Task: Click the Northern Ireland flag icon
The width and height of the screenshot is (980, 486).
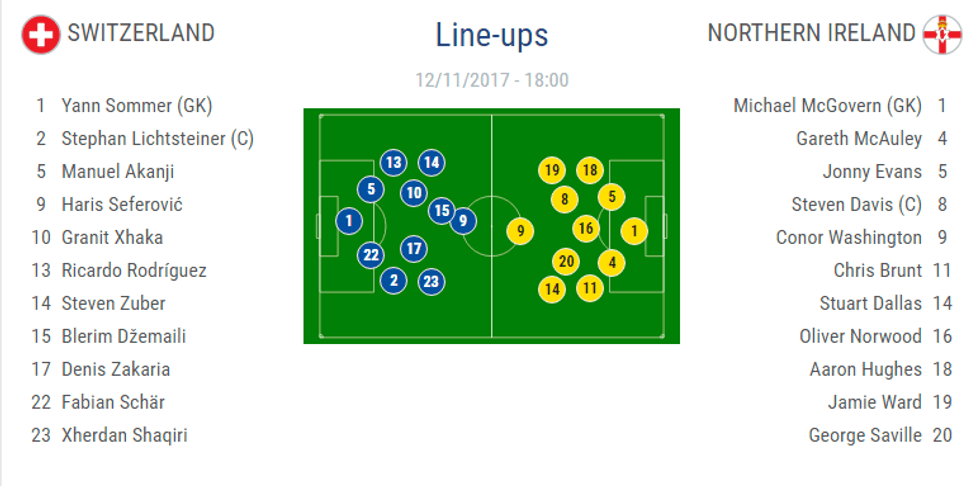Action: coord(941,34)
